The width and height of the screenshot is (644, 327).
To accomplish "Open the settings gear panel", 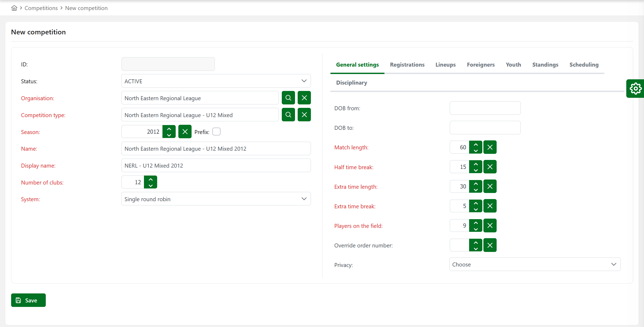I will 635,89.
